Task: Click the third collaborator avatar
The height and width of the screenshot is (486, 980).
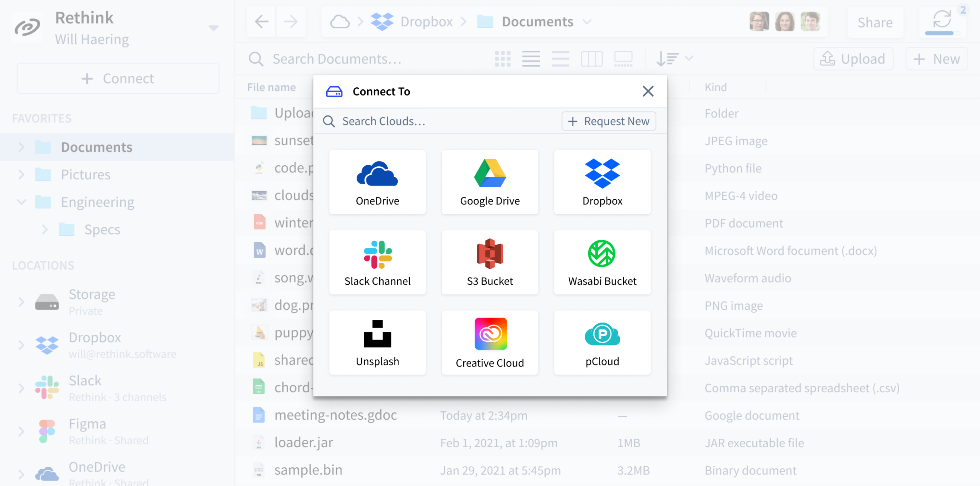Action: 810,21
